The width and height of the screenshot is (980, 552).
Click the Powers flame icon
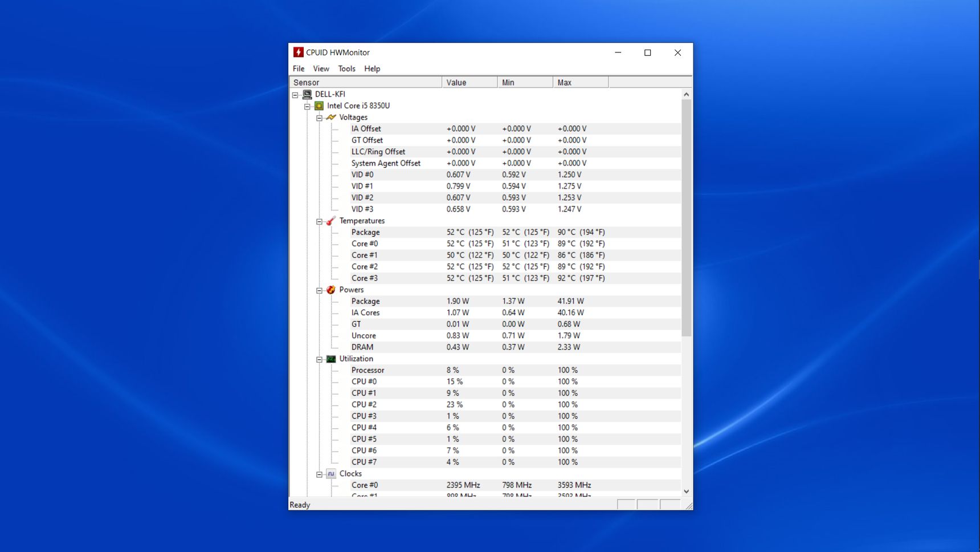pyautogui.click(x=331, y=290)
